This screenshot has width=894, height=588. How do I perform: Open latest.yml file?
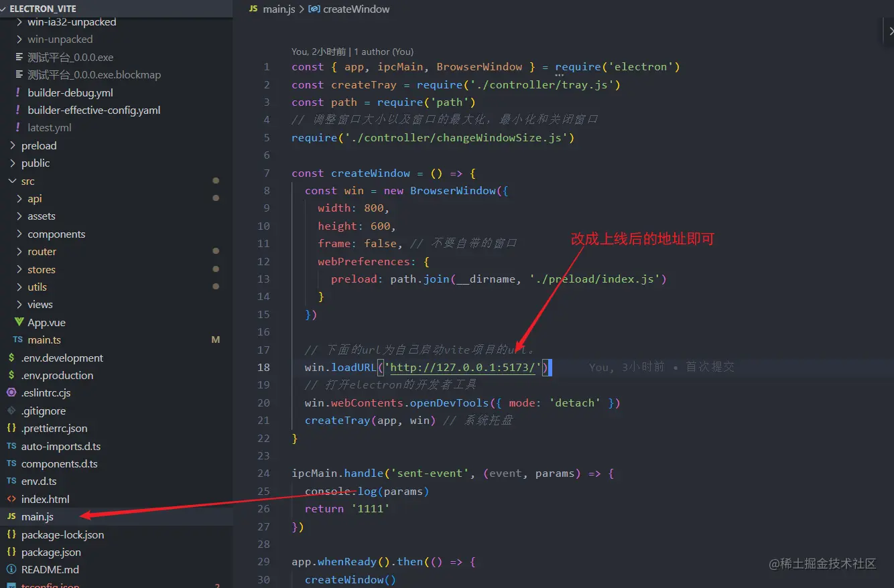click(50, 128)
